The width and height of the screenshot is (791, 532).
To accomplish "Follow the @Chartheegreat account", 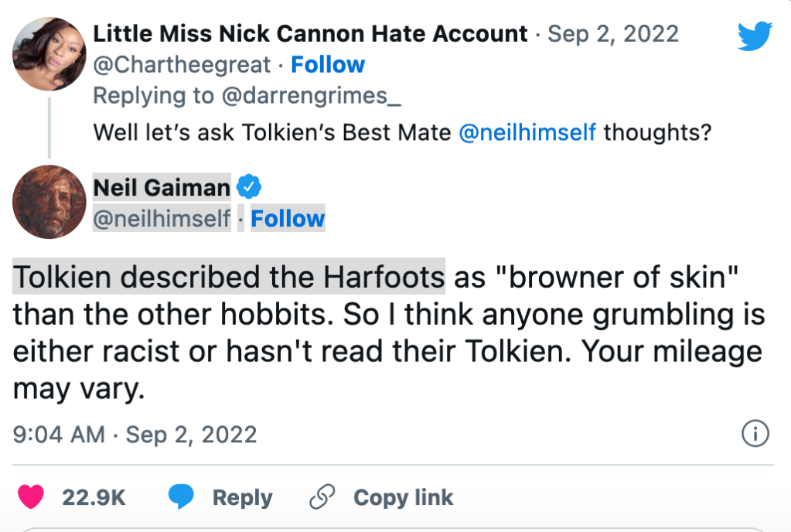I will point(328,65).
